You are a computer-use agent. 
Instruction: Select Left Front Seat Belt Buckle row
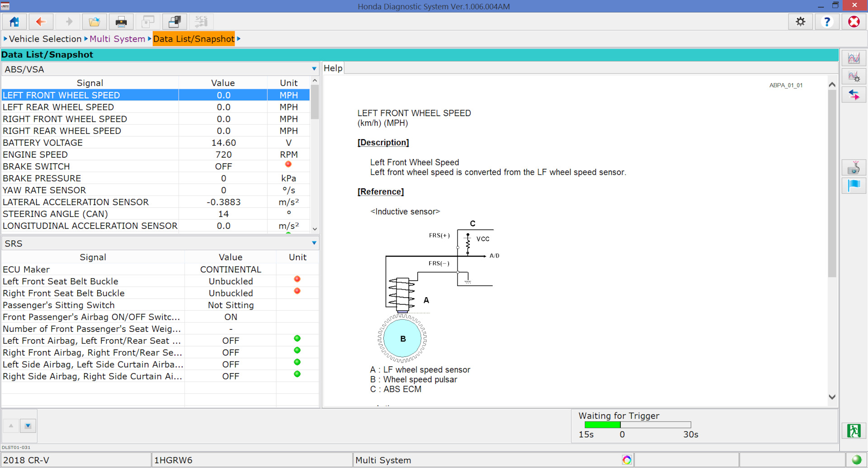pyautogui.click(x=160, y=281)
